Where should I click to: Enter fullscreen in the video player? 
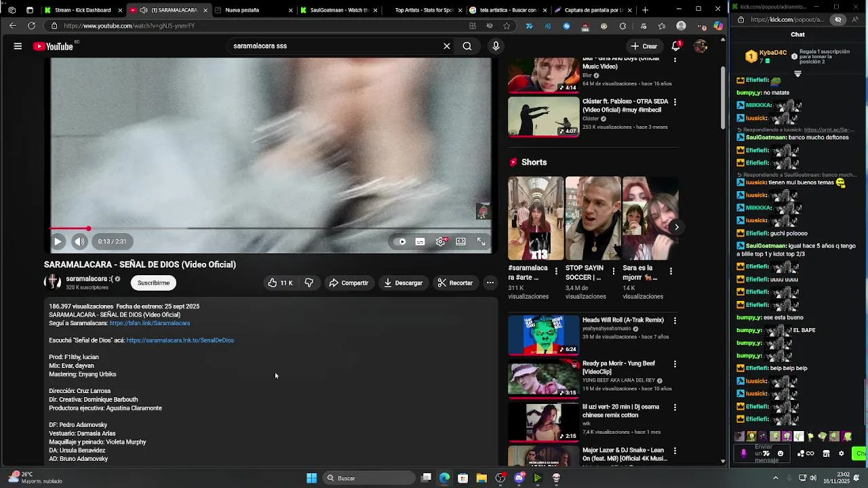click(x=481, y=241)
